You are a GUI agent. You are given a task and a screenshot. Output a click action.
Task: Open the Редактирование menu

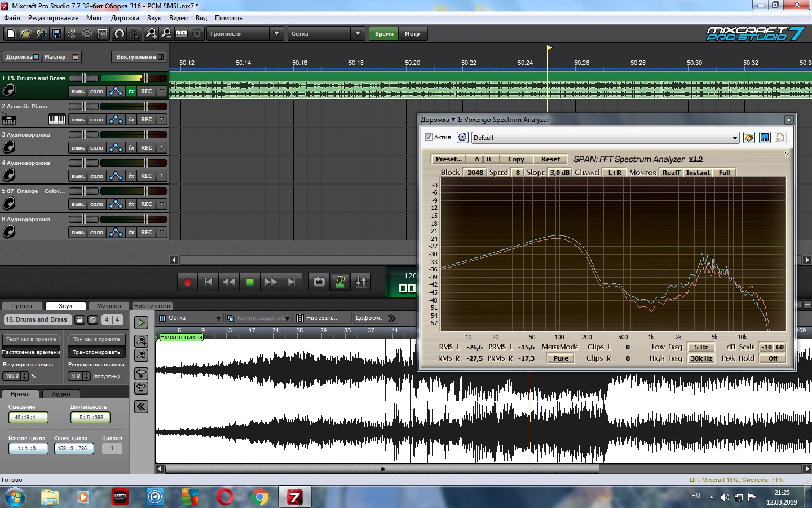click(x=54, y=18)
